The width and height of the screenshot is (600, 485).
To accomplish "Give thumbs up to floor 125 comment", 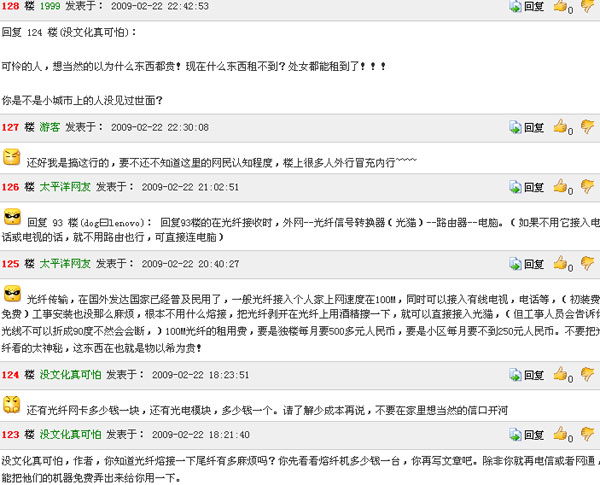I will tap(560, 263).
